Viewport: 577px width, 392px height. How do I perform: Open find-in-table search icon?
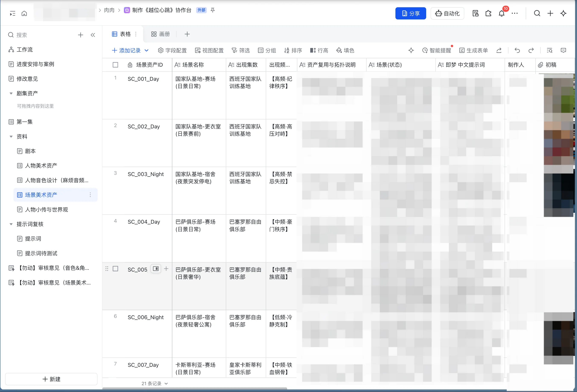549,50
